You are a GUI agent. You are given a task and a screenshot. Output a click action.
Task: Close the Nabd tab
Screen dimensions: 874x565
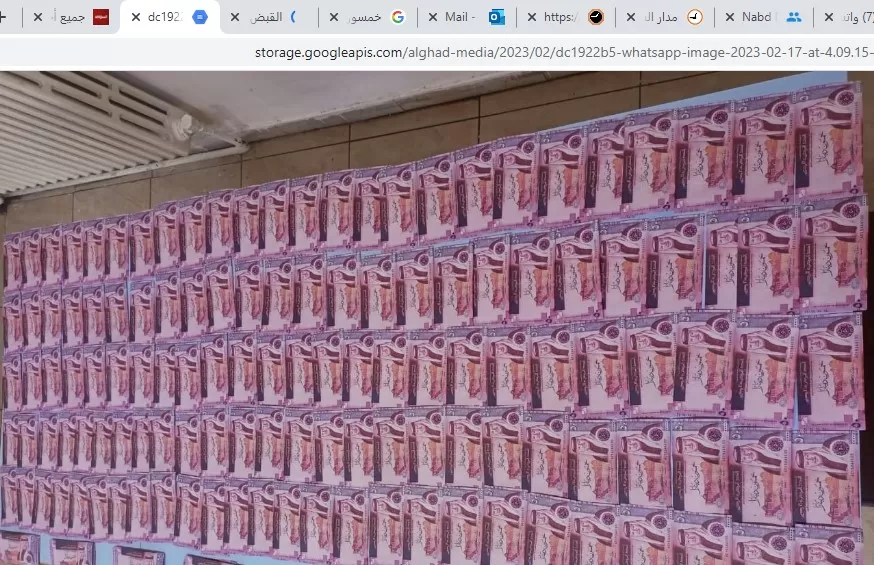(729, 17)
